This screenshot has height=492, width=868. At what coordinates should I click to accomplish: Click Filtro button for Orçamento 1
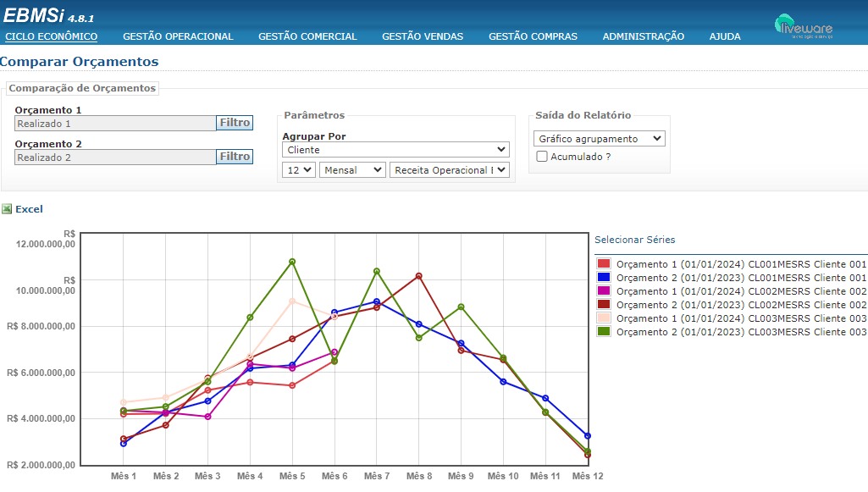point(235,123)
